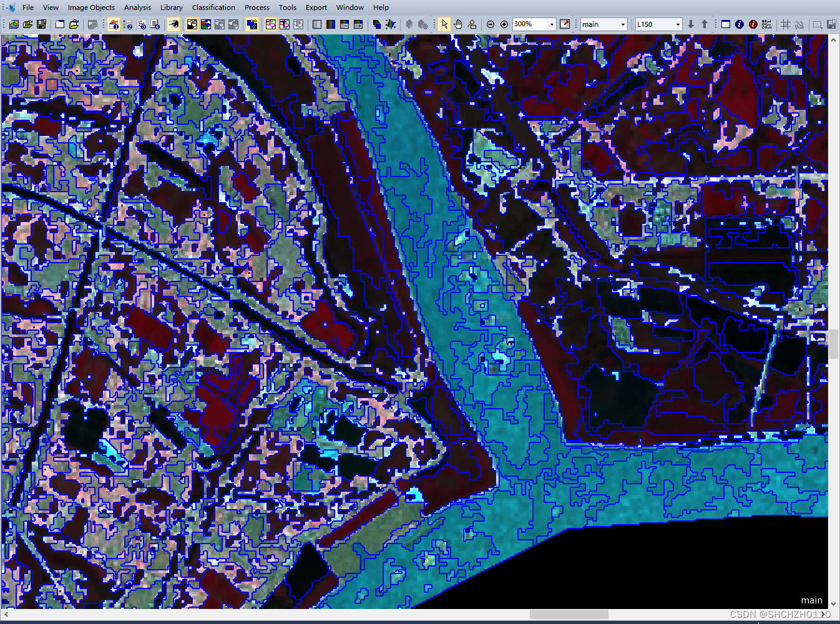This screenshot has width=840, height=624.
Task: Click the mix three layers RGB view icon
Action: [x=331, y=24]
